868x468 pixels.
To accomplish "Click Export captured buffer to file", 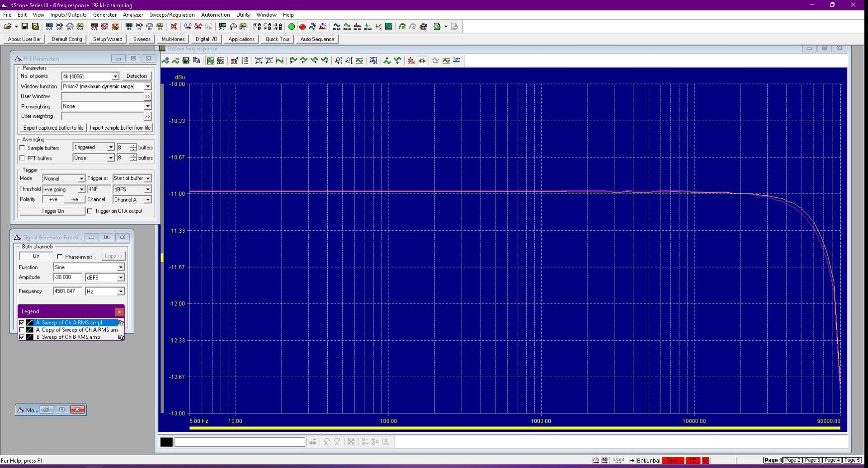I will point(53,128).
